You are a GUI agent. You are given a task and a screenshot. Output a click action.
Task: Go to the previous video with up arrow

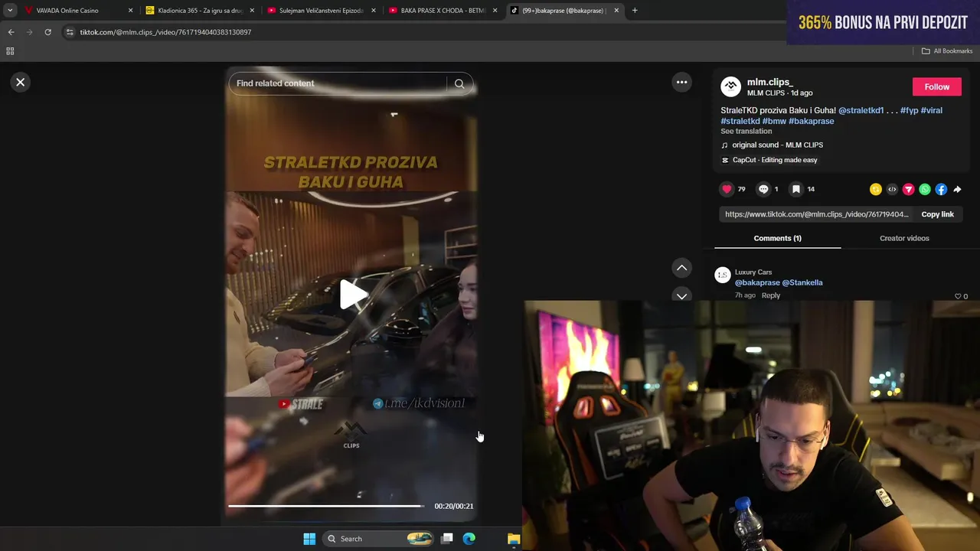click(681, 268)
